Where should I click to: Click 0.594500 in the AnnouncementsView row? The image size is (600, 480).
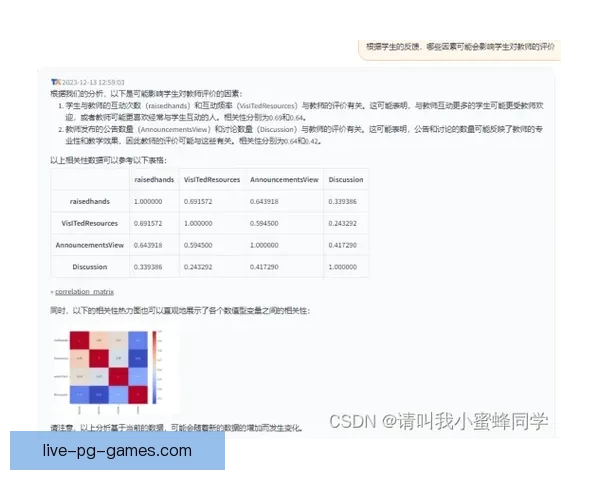point(198,245)
